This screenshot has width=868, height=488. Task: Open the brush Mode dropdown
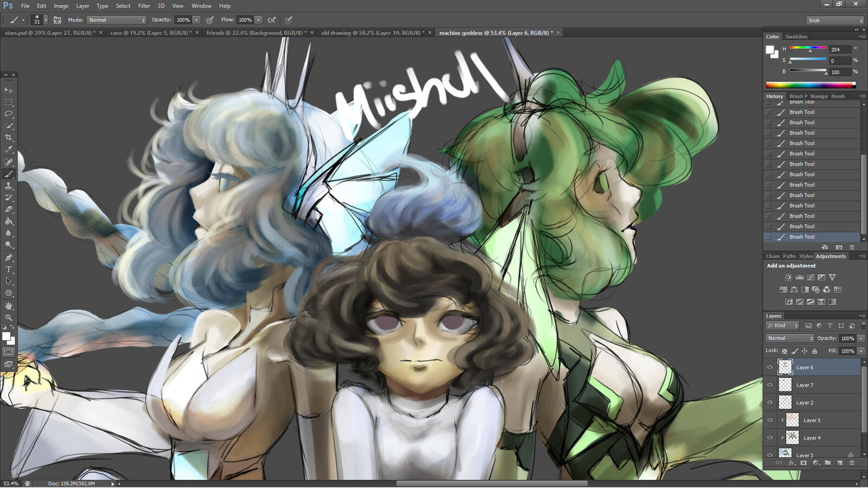click(x=117, y=20)
